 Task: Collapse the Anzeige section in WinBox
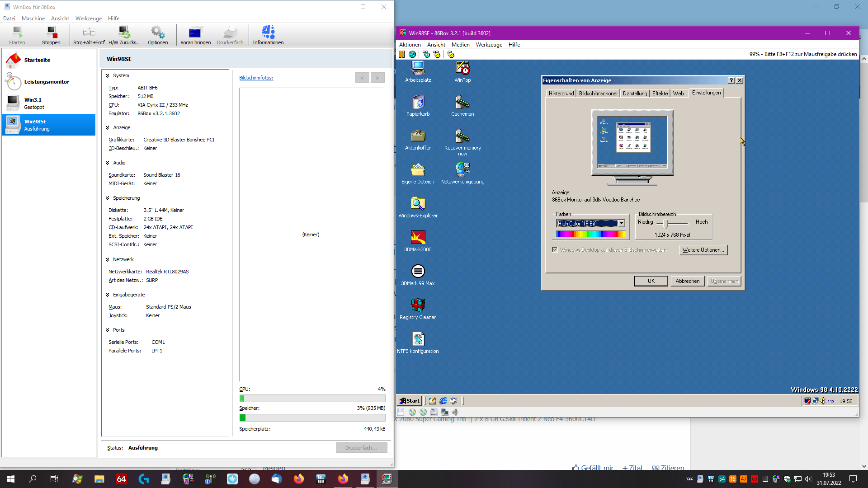108,128
